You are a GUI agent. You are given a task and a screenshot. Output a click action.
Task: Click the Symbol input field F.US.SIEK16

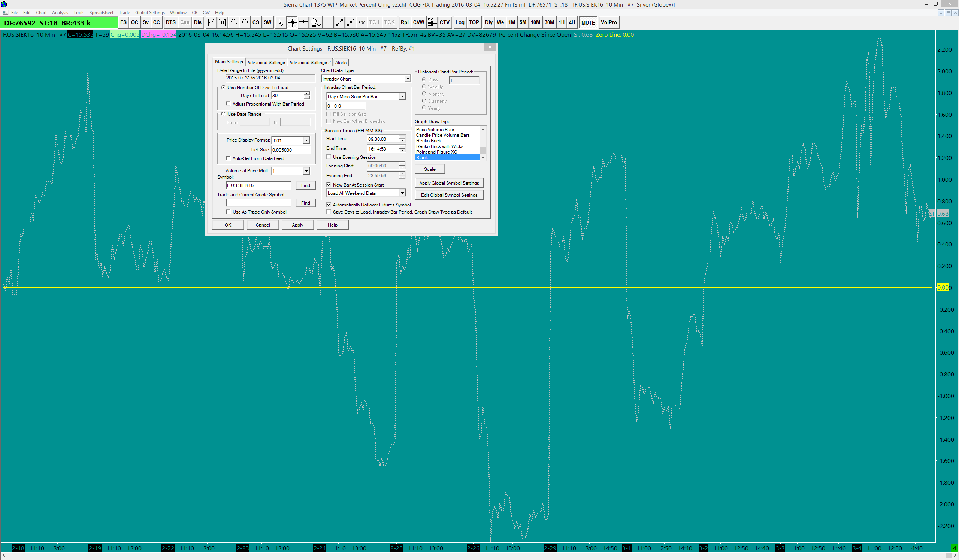pos(258,185)
